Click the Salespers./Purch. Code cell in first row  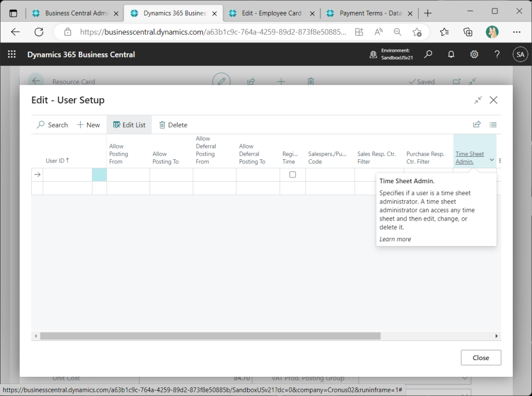330,174
